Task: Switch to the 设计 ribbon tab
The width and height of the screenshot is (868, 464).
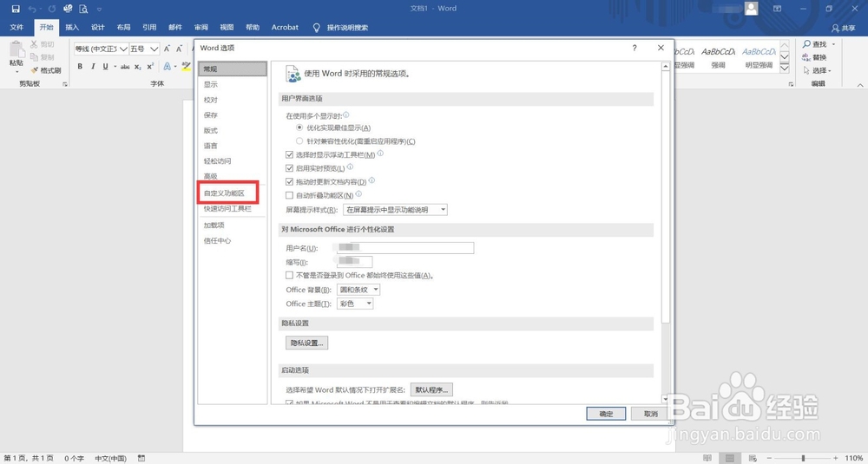Action: tap(98, 27)
